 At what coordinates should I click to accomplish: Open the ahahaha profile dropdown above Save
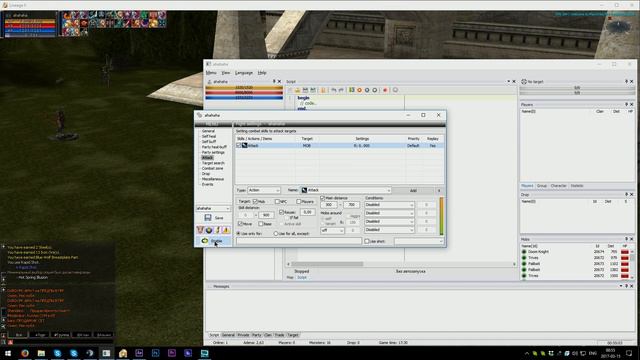[x=213, y=209]
